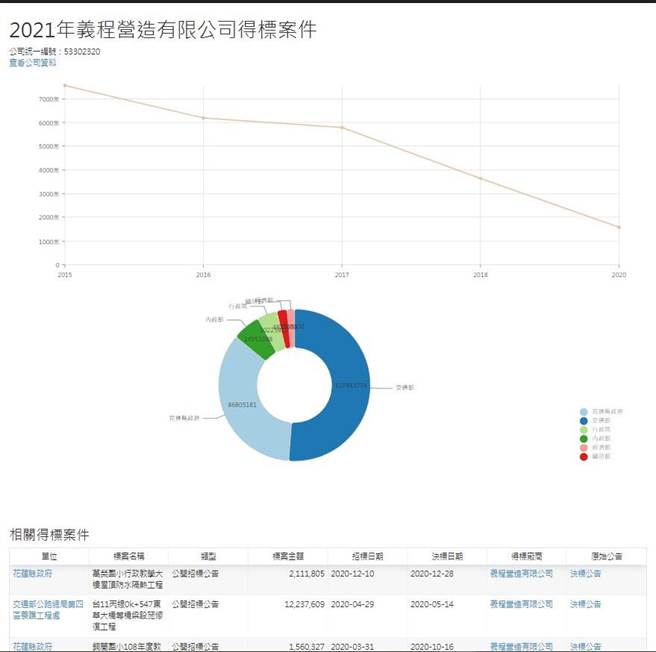Screen dimensions: 656x652
Task: Open 花蓮縣政府 link in the 2,111,805 row
Action: (x=33, y=573)
